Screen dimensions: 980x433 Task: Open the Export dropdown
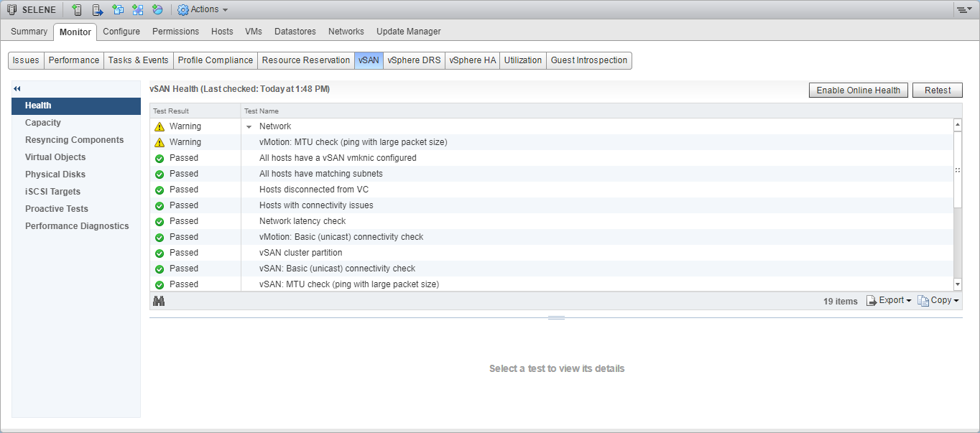click(x=889, y=301)
